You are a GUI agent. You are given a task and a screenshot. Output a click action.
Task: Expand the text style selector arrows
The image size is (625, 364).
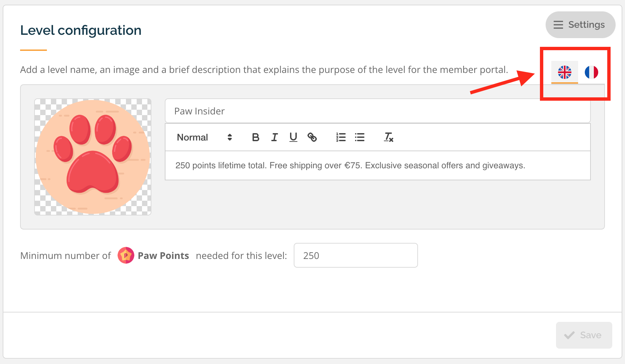[229, 137]
